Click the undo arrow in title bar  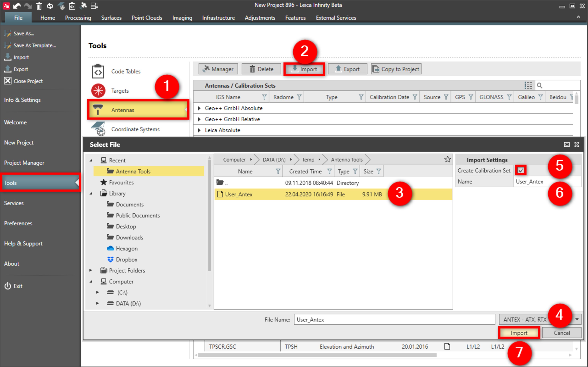[16, 6]
